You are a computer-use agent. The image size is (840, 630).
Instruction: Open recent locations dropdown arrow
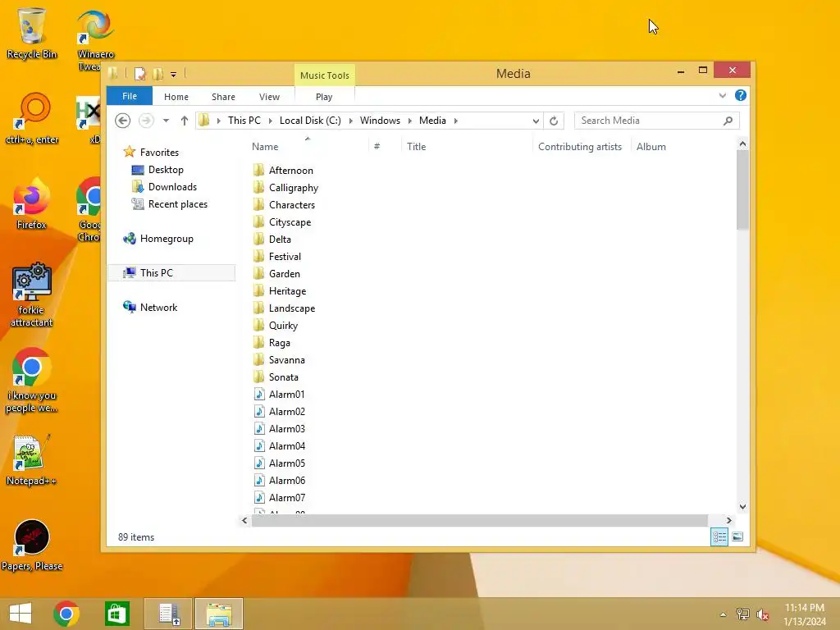[x=166, y=121]
